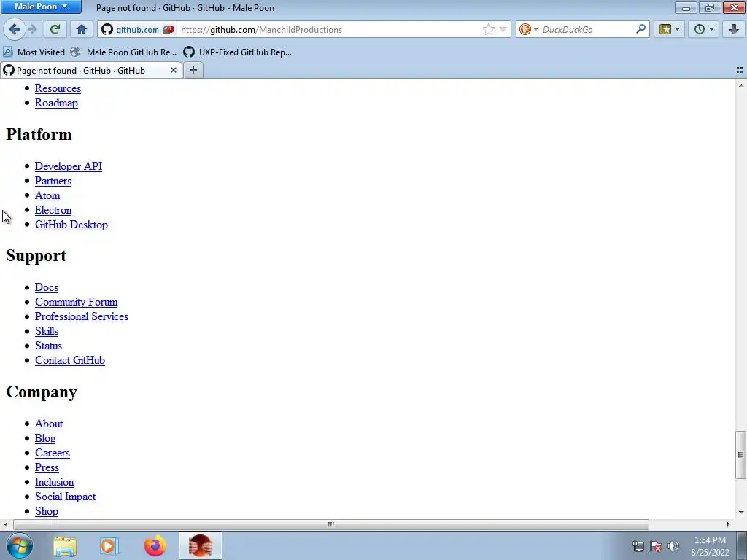
Task: Open the Careers link
Action: [52, 453]
